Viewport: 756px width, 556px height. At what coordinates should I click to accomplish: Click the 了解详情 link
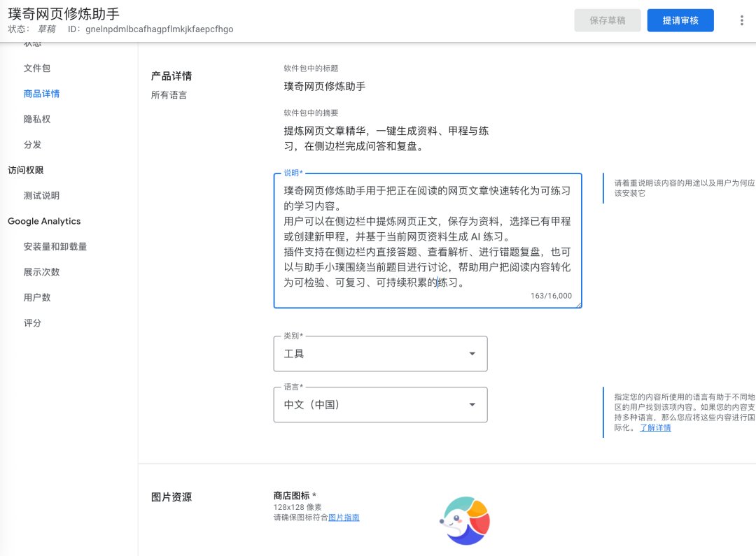(x=655, y=428)
